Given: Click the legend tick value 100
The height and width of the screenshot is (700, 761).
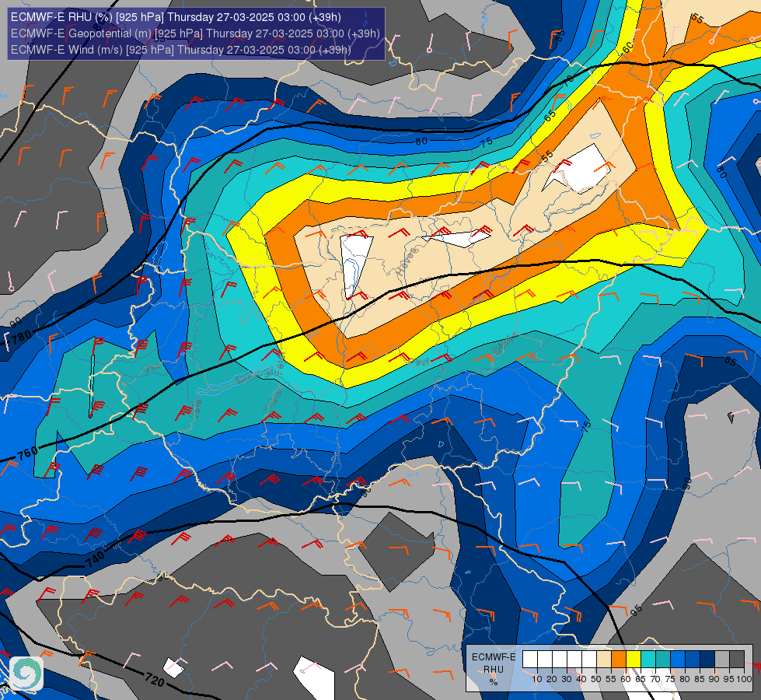Looking at the screenshot, I should [x=745, y=679].
